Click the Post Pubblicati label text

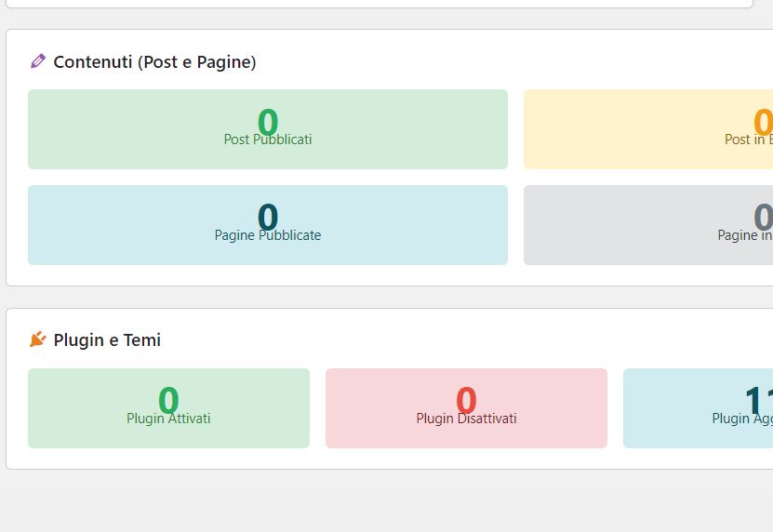pos(268,140)
